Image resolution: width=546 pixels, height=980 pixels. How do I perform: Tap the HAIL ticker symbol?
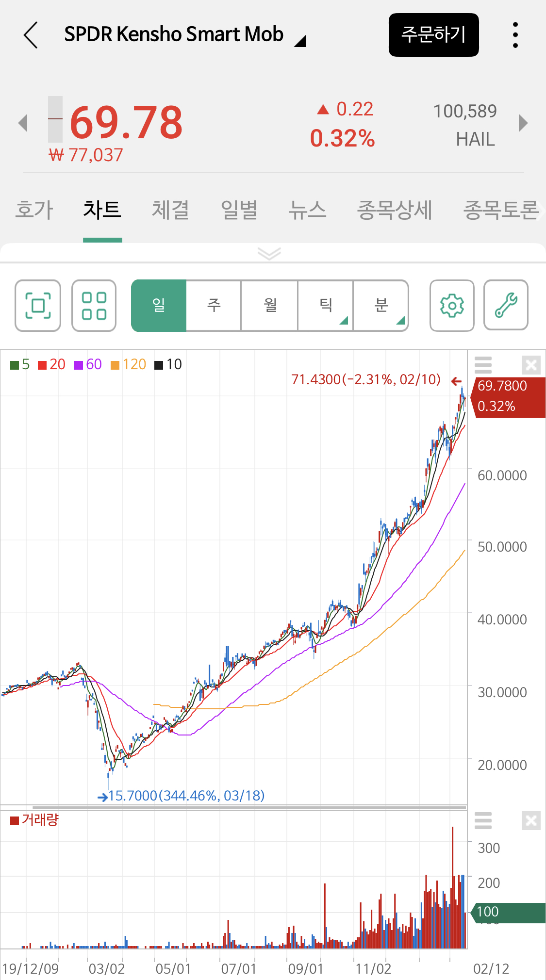pos(475,140)
